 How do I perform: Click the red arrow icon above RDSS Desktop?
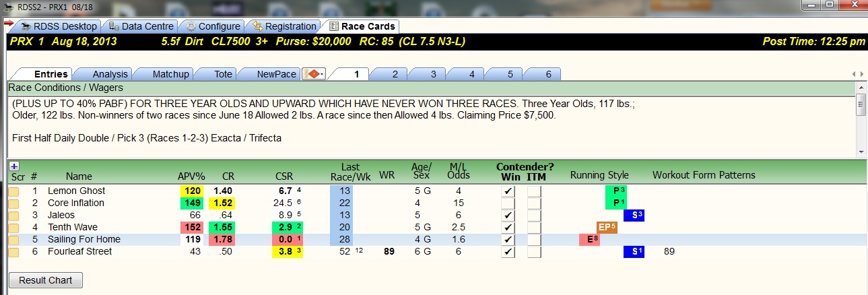coord(9,23)
